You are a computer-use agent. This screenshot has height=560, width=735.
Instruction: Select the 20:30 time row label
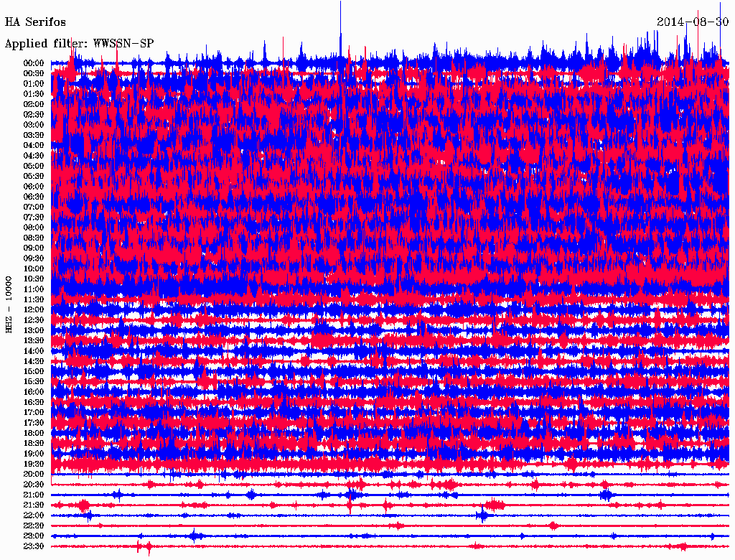coord(34,485)
